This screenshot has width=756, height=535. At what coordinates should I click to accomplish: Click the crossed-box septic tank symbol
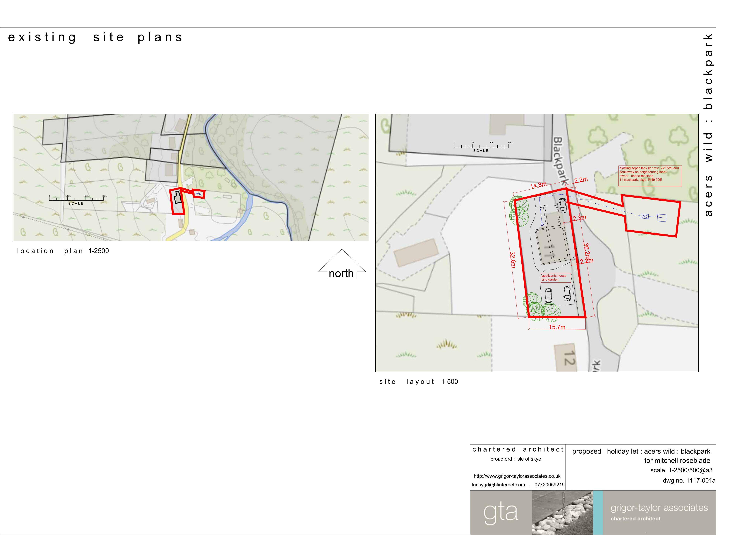coord(644,216)
